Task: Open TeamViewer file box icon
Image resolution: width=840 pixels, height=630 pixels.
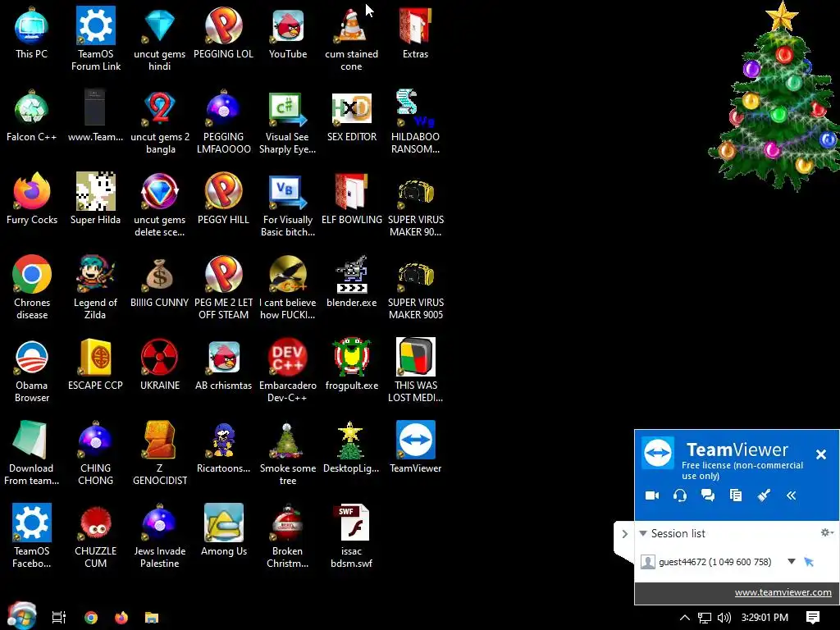Action: click(736, 495)
